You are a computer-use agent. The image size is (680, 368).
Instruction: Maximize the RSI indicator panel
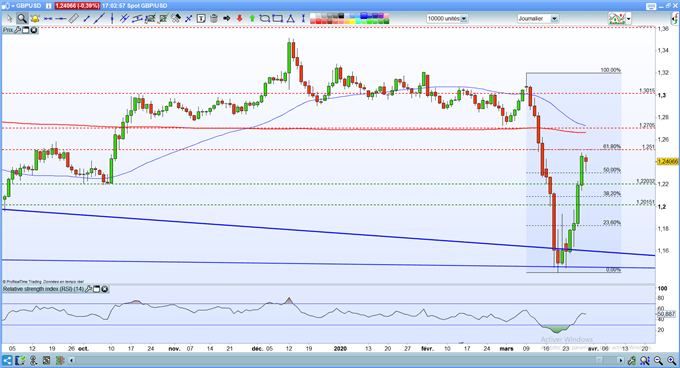point(96,289)
